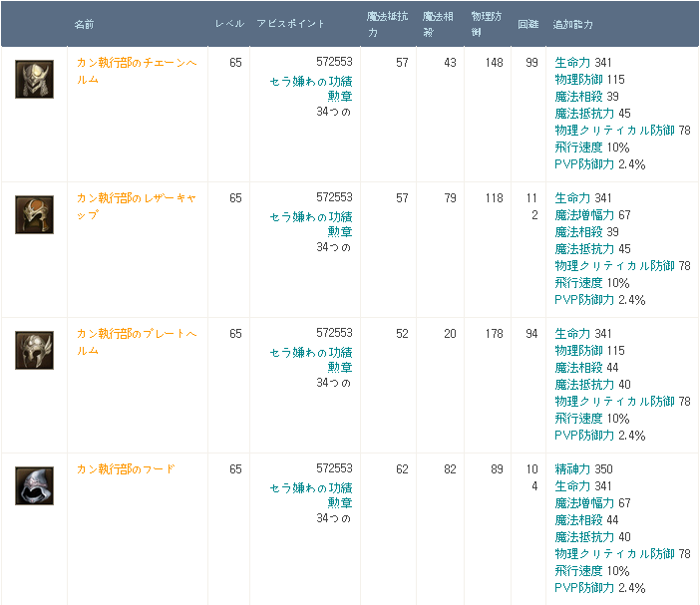The width and height of the screenshot is (700, 605).
Task: Open カン執行部のフード item link
Action: (126, 468)
